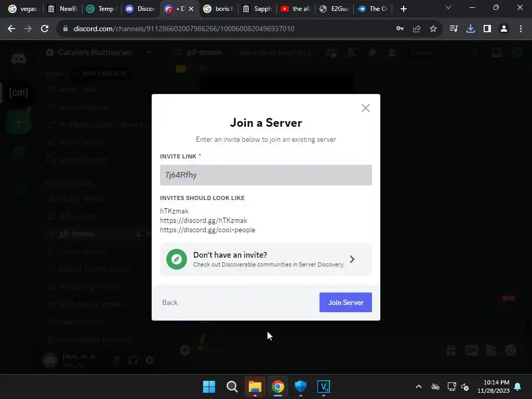Image resolution: width=532 pixels, height=399 pixels.
Task: Open the Chrome three-dot menu
Action: (521, 29)
